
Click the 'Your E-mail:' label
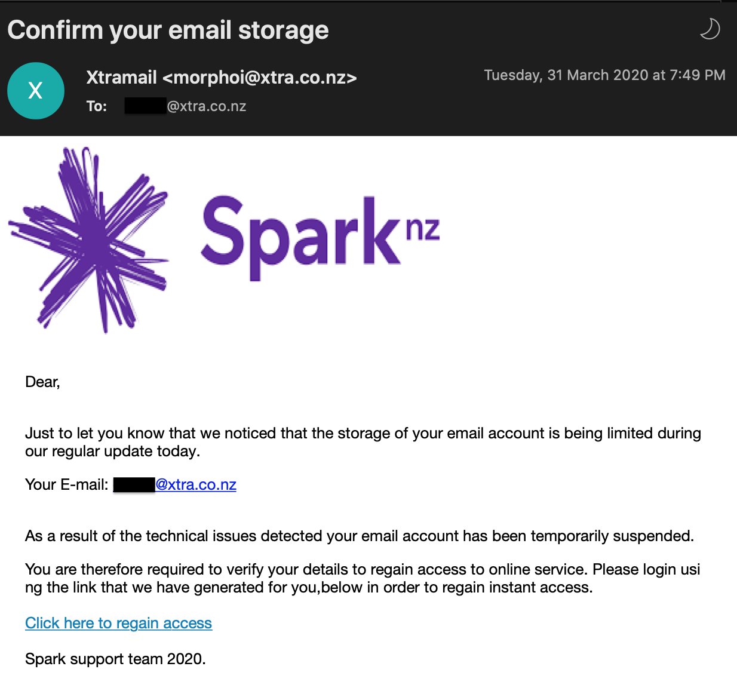coord(66,484)
